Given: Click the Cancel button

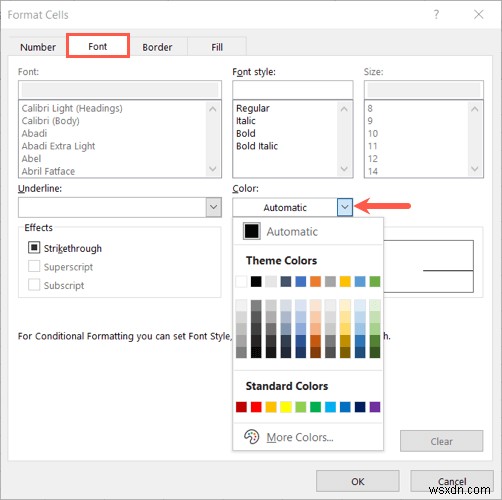Looking at the screenshot, I should click(x=452, y=481).
